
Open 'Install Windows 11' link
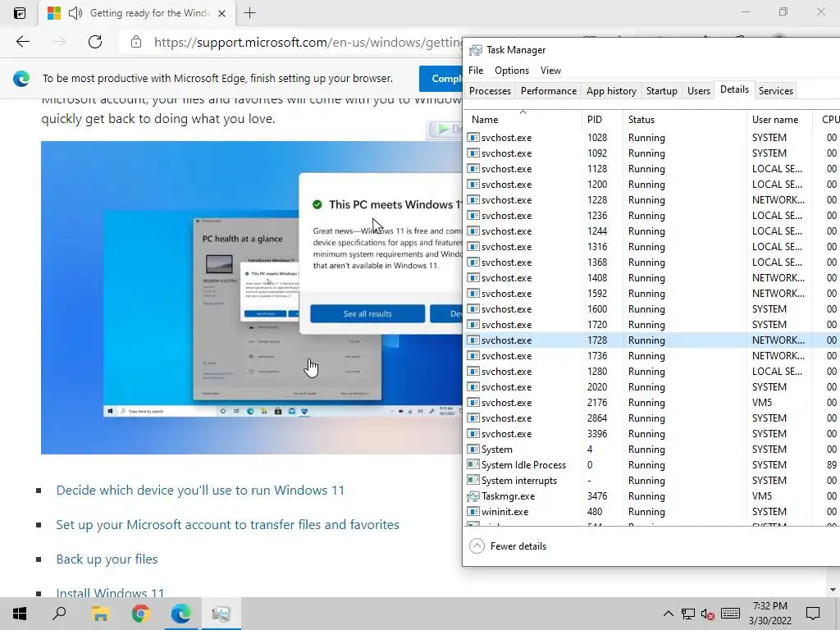click(x=110, y=592)
